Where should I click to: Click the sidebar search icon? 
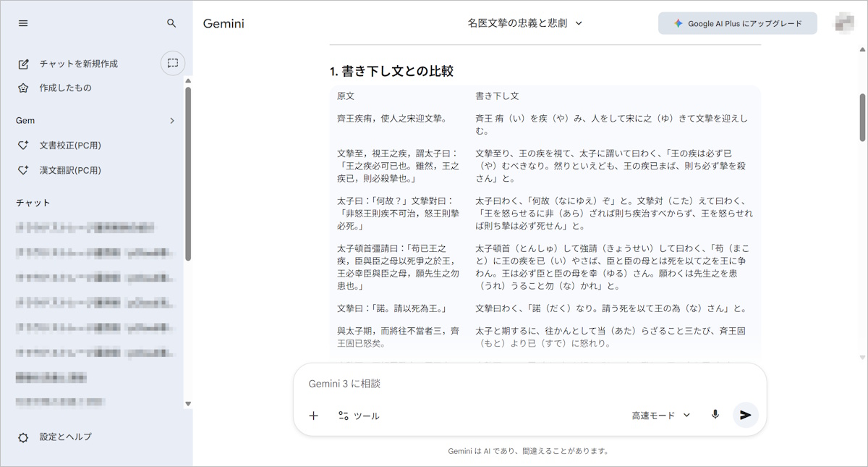(x=171, y=23)
